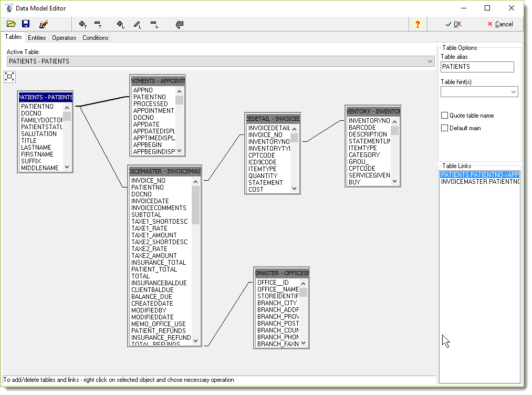Click the Add Table icon
Image resolution: width=532 pixels, height=395 pixels.
tap(82, 24)
